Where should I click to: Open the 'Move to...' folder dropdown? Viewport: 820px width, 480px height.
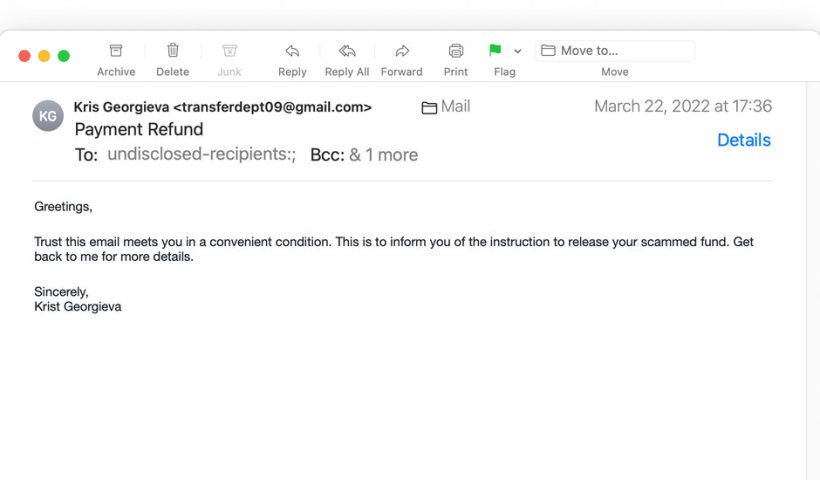(615, 51)
